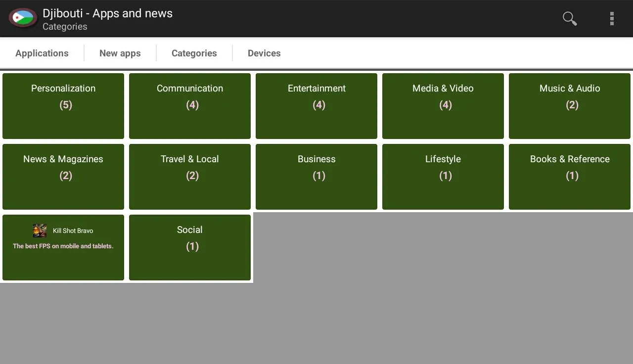Viewport: 633px width, 364px height.
Task: Open search with the magnifier icon
Action: coord(570,18)
